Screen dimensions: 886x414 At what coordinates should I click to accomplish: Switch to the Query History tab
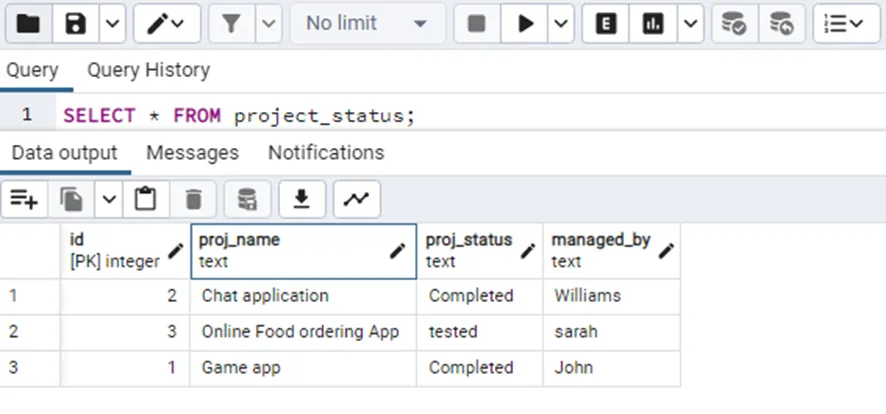point(148,70)
